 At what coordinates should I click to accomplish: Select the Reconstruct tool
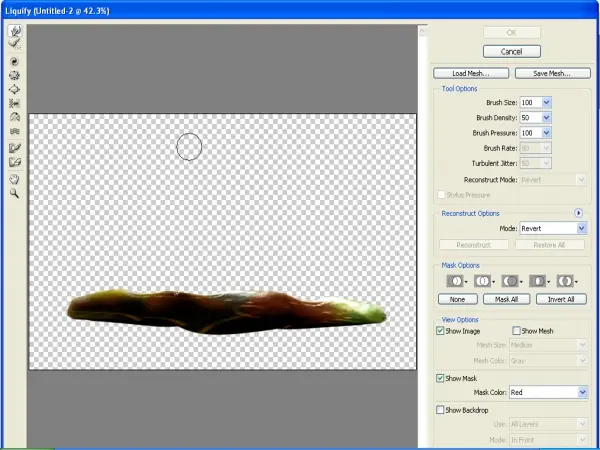coord(15,44)
